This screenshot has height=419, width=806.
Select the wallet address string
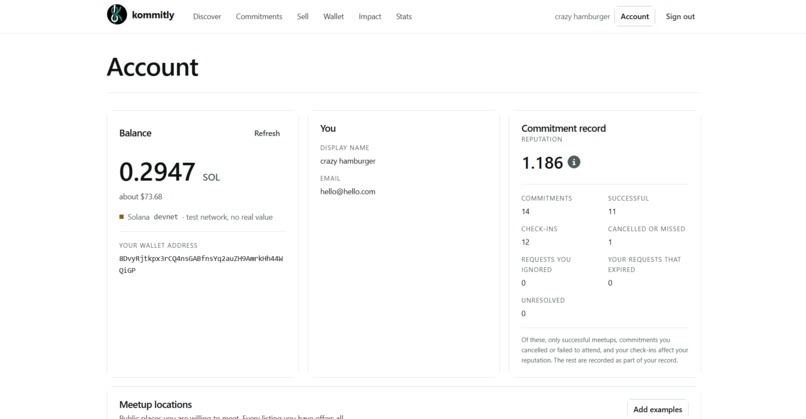point(201,264)
